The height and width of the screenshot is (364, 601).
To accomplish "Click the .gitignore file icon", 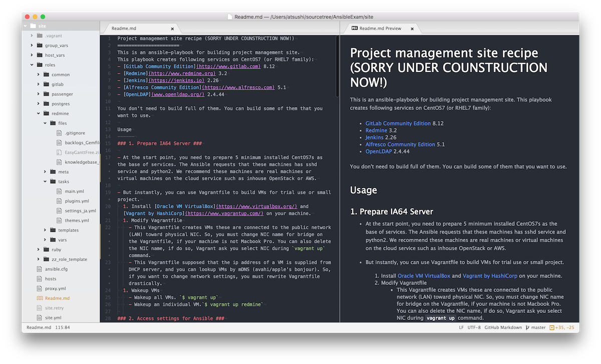I will [x=60, y=133].
